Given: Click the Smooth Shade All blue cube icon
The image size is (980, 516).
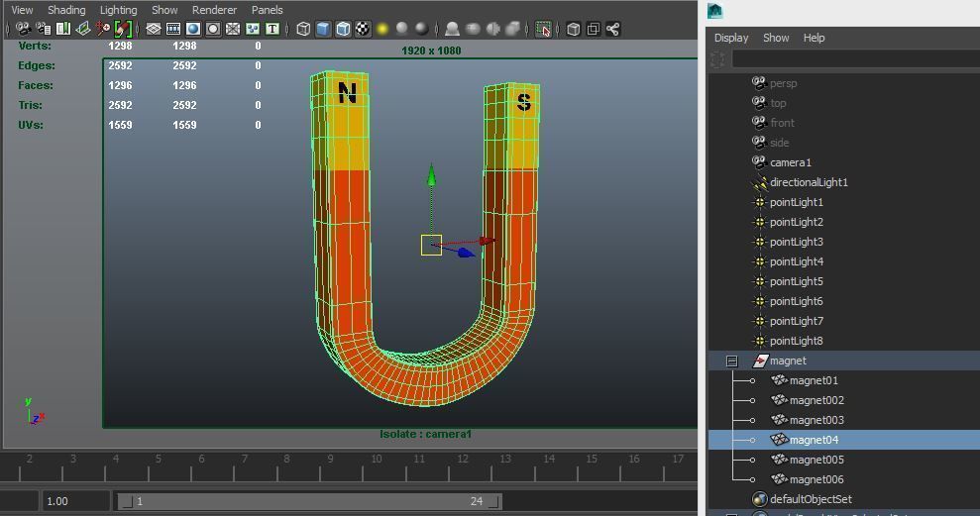Looking at the screenshot, I should point(323,29).
